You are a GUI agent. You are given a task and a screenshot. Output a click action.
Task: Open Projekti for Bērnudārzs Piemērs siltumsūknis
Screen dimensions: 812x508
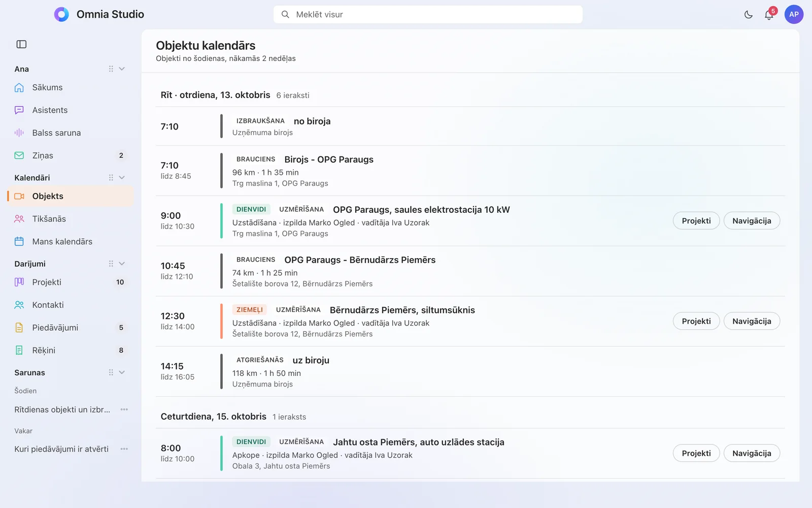tap(696, 321)
